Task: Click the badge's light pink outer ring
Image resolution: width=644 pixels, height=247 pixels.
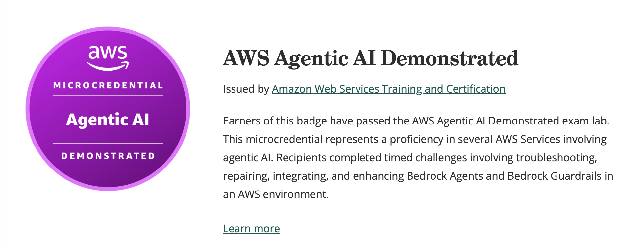Action: pos(28,108)
